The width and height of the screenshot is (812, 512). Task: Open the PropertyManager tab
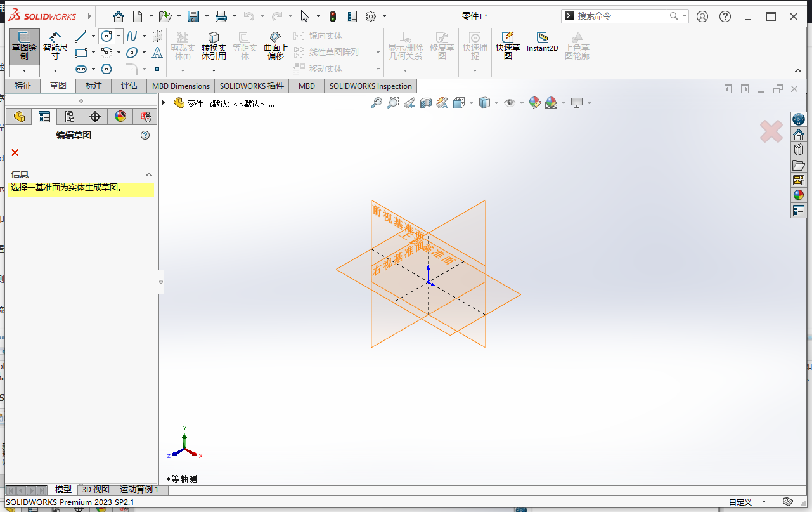44,117
